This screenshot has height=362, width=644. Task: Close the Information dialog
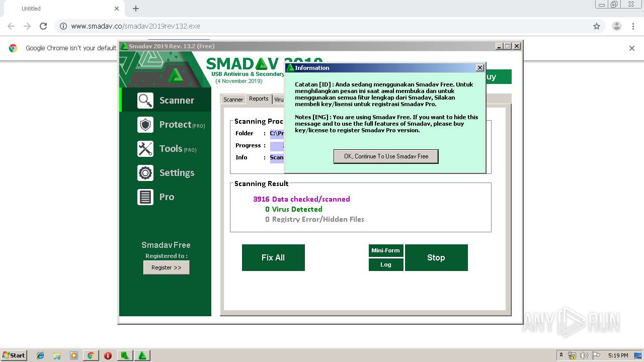[479, 68]
